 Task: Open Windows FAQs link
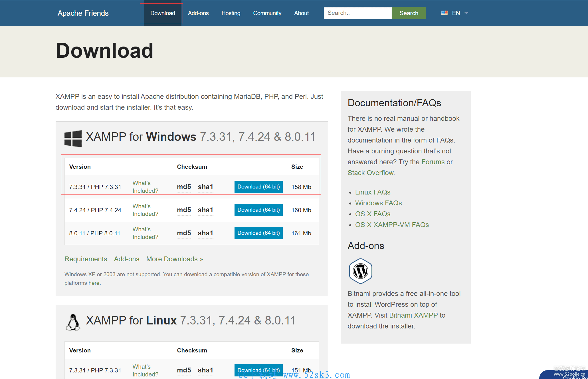[378, 203]
